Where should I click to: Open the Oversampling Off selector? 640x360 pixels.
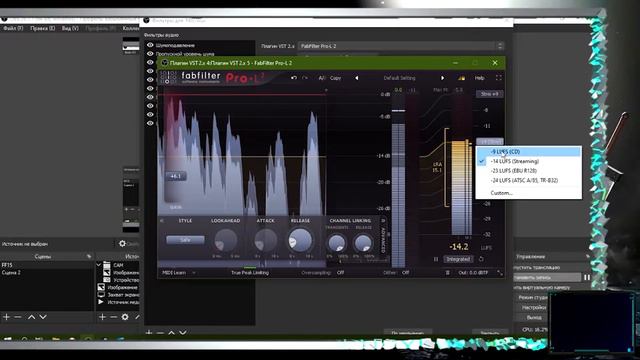pyautogui.click(x=340, y=273)
